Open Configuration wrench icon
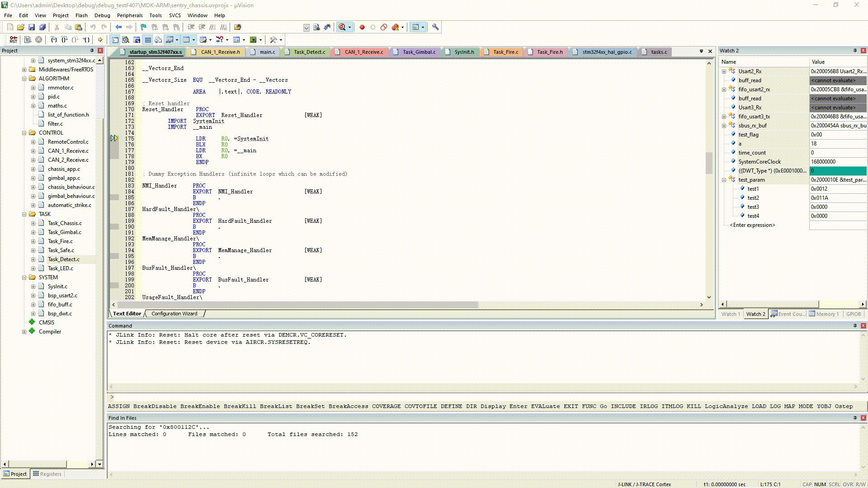Image resolution: width=868 pixels, height=488 pixels. [435, 27]
